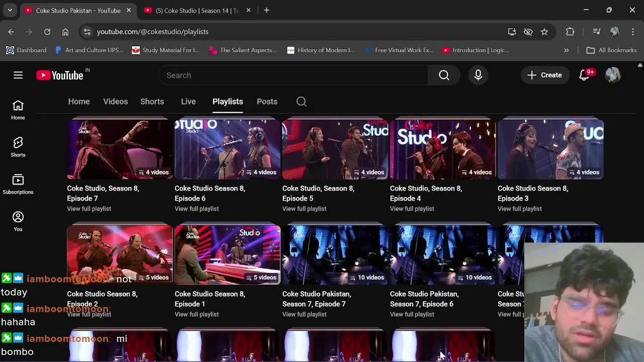
Task: Open the History of Modern I... bookmark
Action: coord(321,50)
